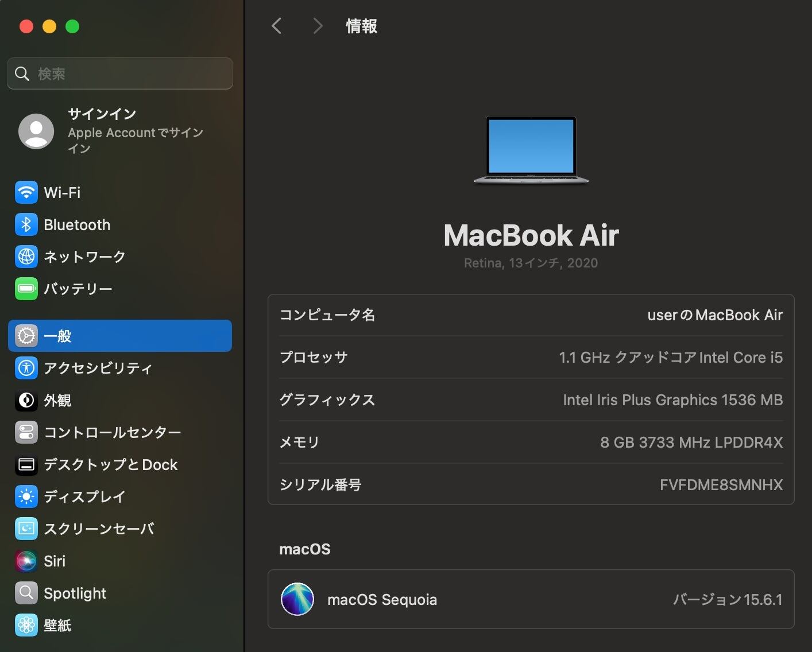Select the Spotlight magnifier icon
This screenshot has height=652, width=812.
[x=26, y=593]
